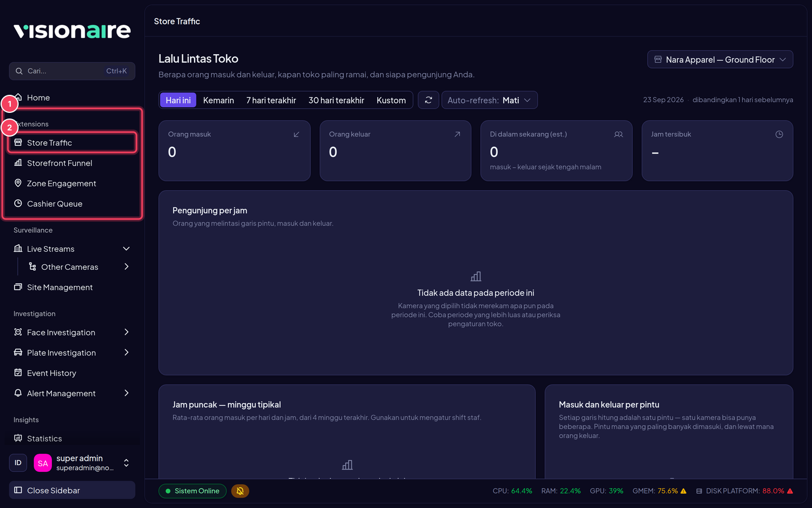Screen dimensions: 812x508
Task: Click the Live Streams building icon
Action: coord(18,248)
